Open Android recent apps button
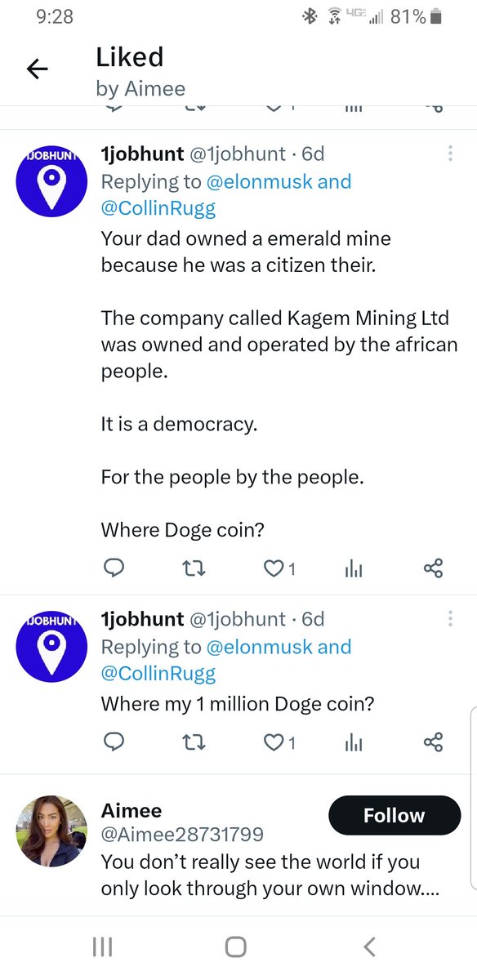The image size is (477, 980). (x=102, y=947)
